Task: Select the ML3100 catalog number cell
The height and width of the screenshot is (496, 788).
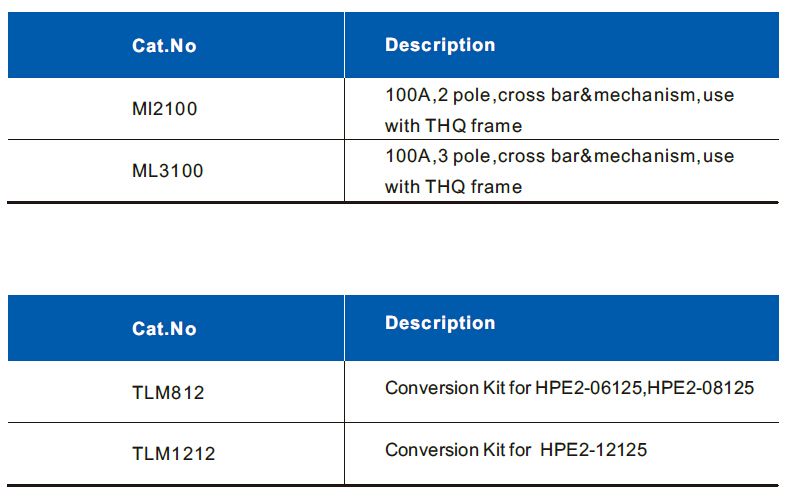Action: [167, 171]
